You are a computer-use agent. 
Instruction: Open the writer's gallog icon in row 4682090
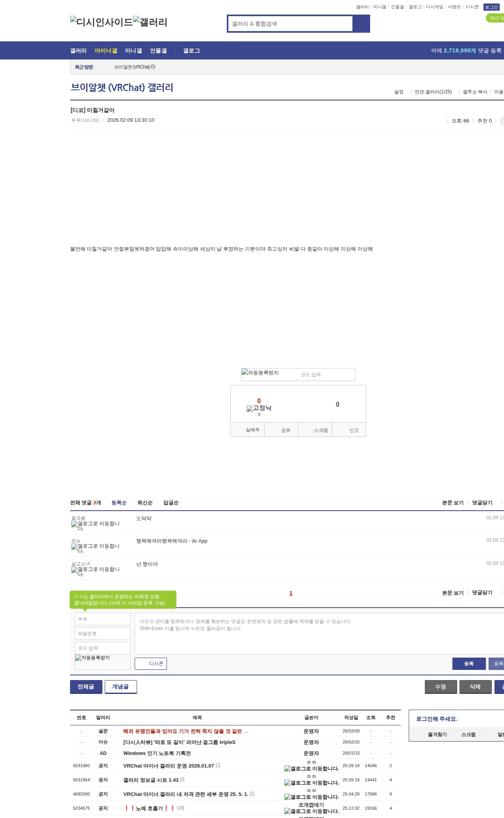point(312,797)
